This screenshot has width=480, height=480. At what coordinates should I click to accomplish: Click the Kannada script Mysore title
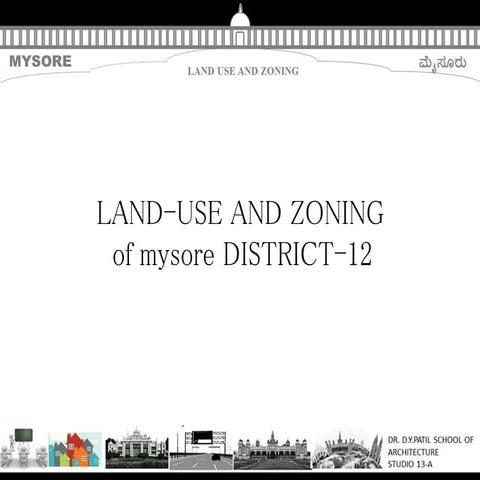(x=443, y=63)
